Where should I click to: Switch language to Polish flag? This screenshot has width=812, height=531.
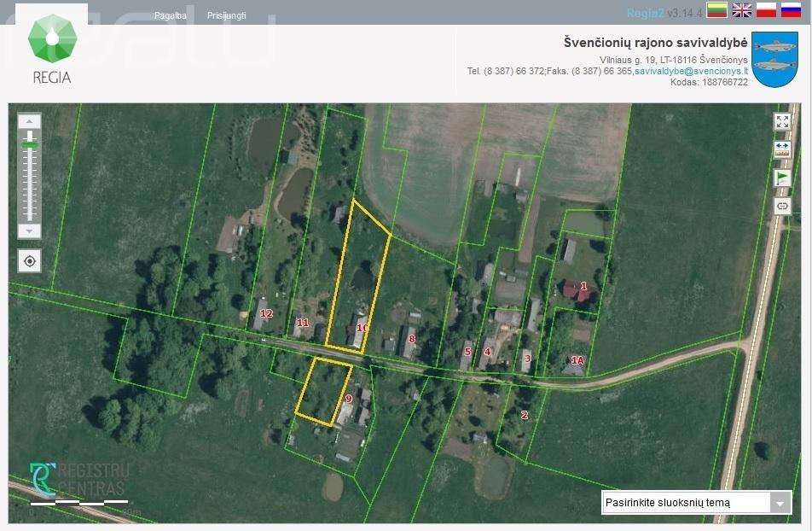pyautogui.click(x=766, y=10)
